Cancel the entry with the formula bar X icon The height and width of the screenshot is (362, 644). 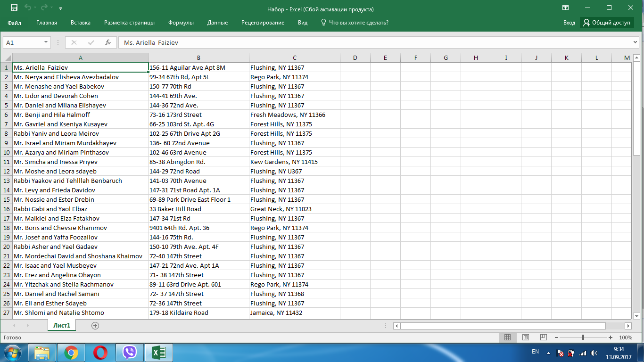(x=74, y=42)
